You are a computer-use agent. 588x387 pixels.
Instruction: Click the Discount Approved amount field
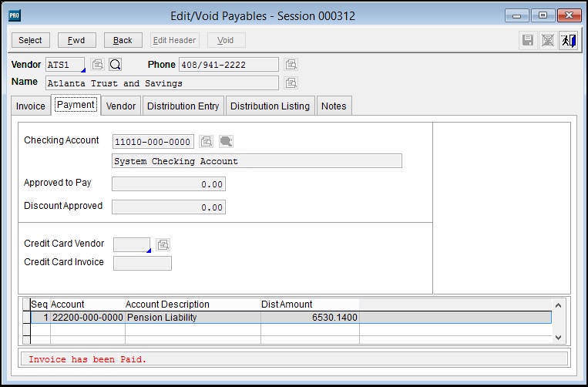(x=169, y=207)
